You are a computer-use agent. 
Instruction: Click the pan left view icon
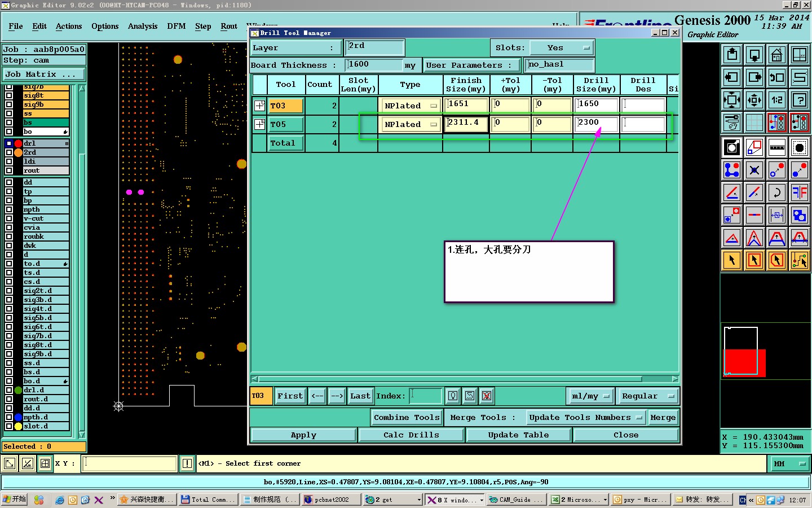click(x=732, y=77)
